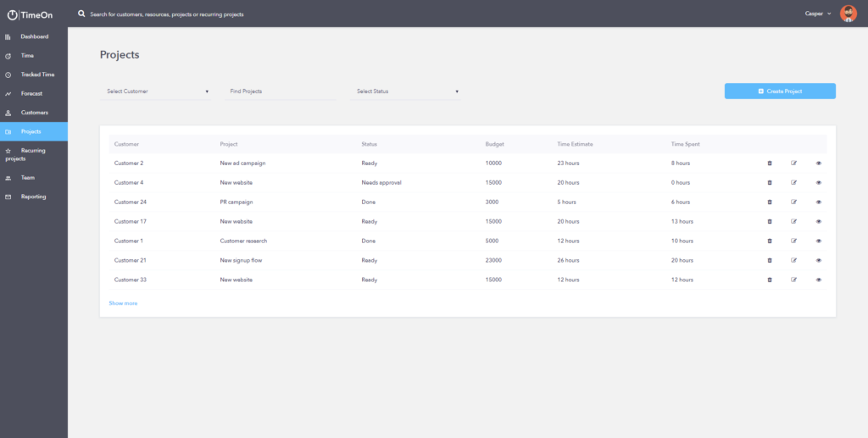
Task: Delete the Customer 4 New website project
Action: click(x=770, y=182)
